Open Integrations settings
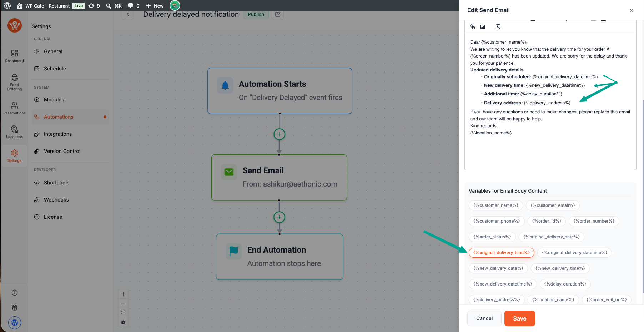The image size is (644, 332). coord(70,134)
